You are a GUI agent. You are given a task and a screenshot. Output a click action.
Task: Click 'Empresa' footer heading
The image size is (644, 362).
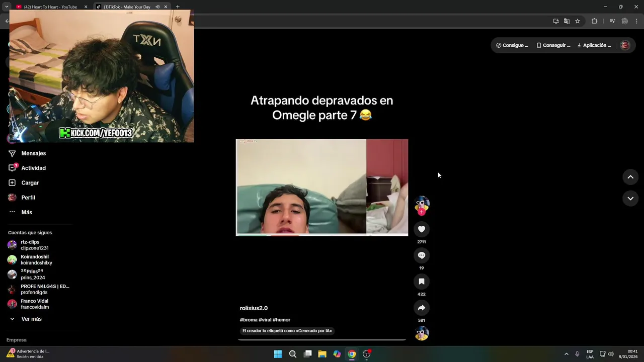click(16, 340)
